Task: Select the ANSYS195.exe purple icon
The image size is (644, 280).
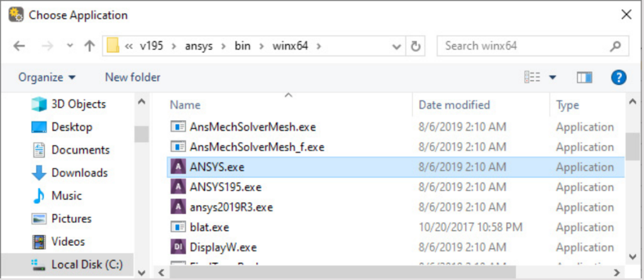Action: pos(178,188)
